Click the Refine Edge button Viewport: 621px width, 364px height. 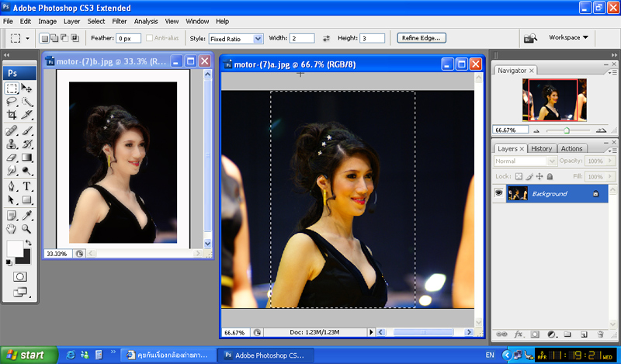pos(422,37)
